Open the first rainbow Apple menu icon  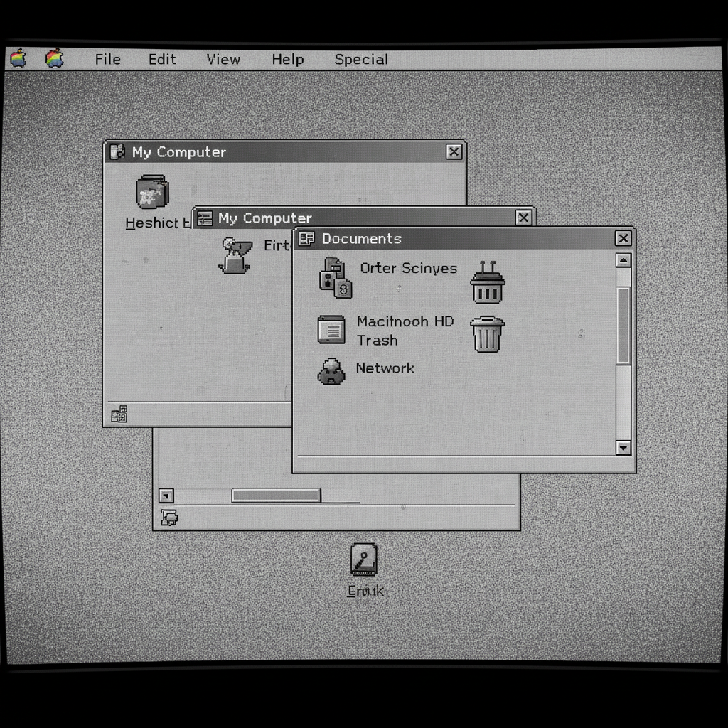coord(18,58)
